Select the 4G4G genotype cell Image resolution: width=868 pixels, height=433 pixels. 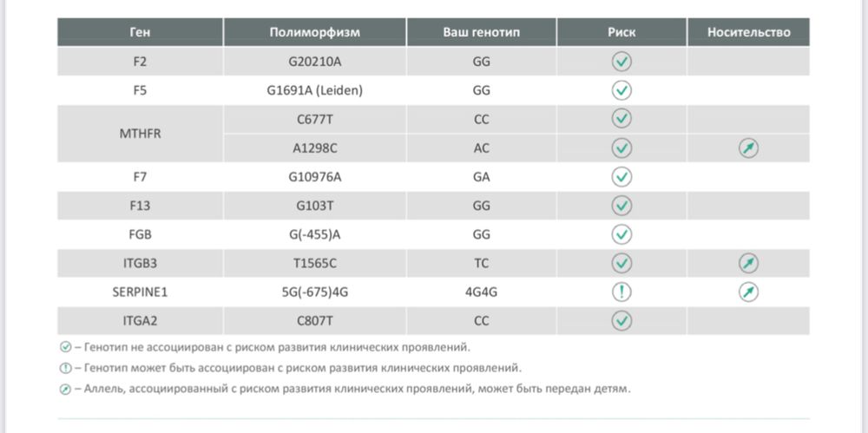coord(481,292)
